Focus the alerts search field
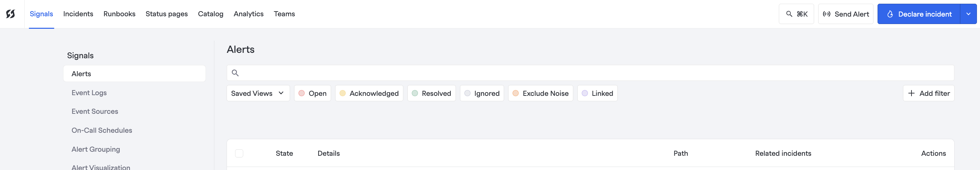This screenshot has width=980, height=170. (x=594, y=73)
